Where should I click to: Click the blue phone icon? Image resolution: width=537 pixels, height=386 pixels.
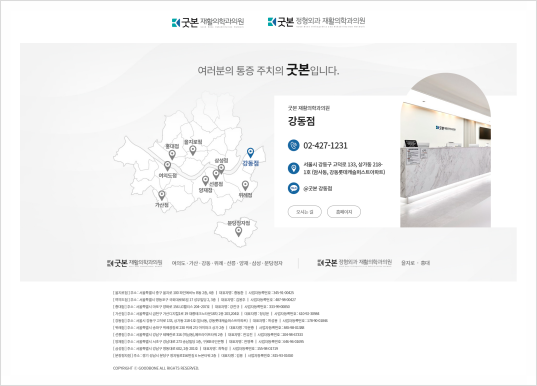294,145
